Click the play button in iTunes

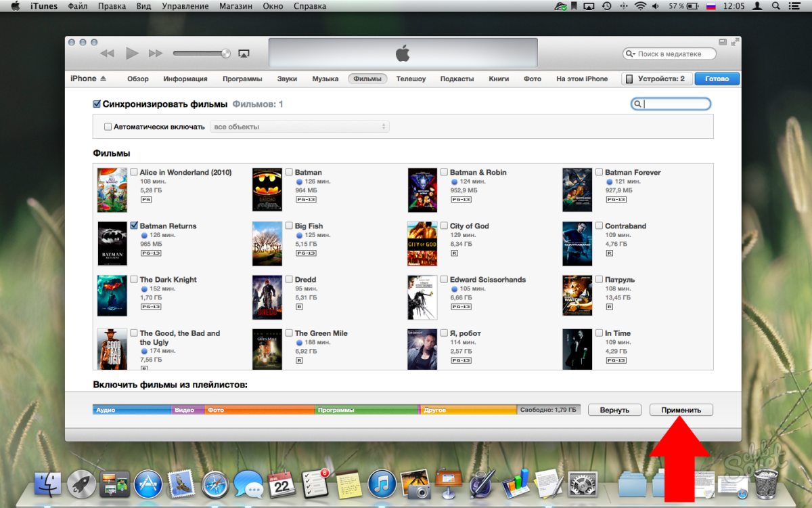pos(132,54)
